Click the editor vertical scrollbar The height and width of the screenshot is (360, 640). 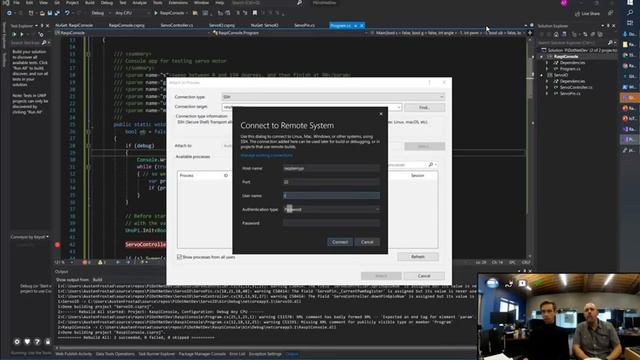530,147
